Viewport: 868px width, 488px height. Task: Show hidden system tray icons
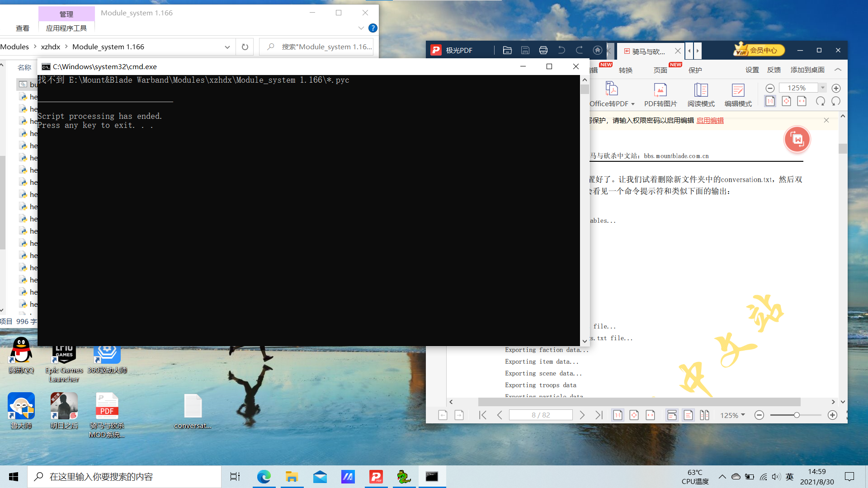click(722, 477)
